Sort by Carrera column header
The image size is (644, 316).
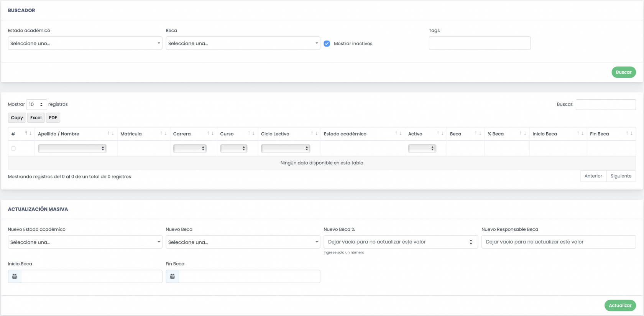[x=194, y=134]
